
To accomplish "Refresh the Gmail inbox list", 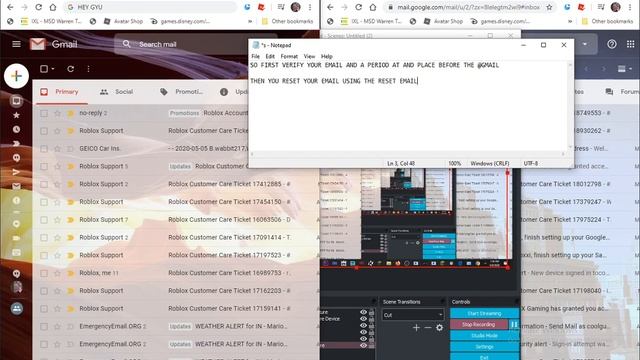I will coord(71,69).
